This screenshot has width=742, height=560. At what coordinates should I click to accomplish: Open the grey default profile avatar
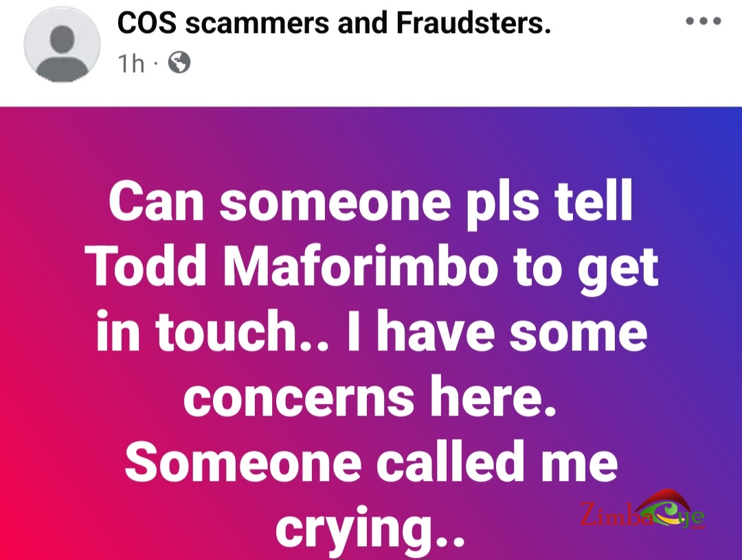tap(62, 45)
